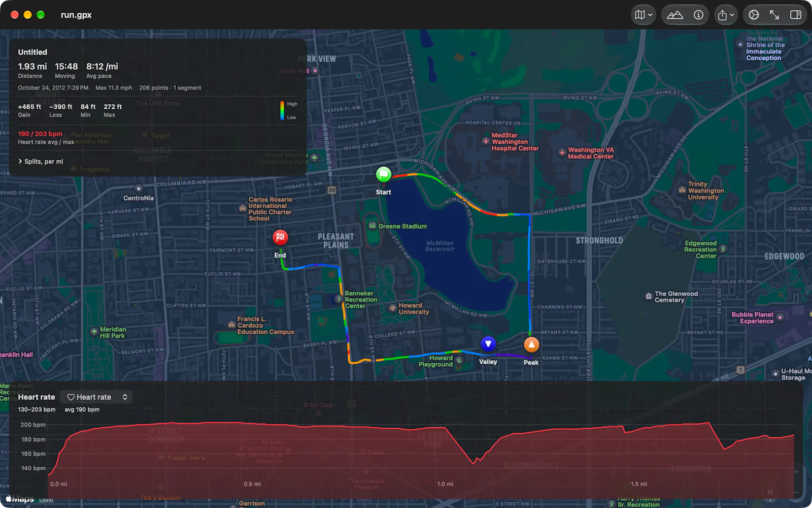Open the Heart rate chart metric selector
The image size is (812, 508).
pos(96,397)
